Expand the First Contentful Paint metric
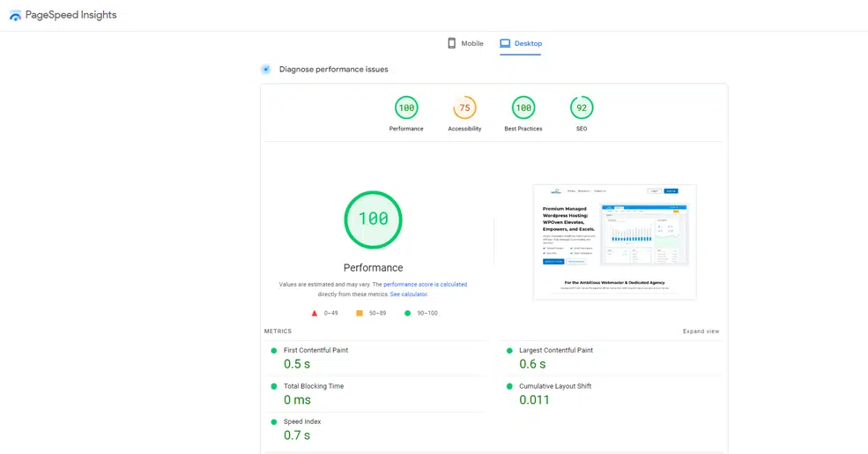 (315, 351)
